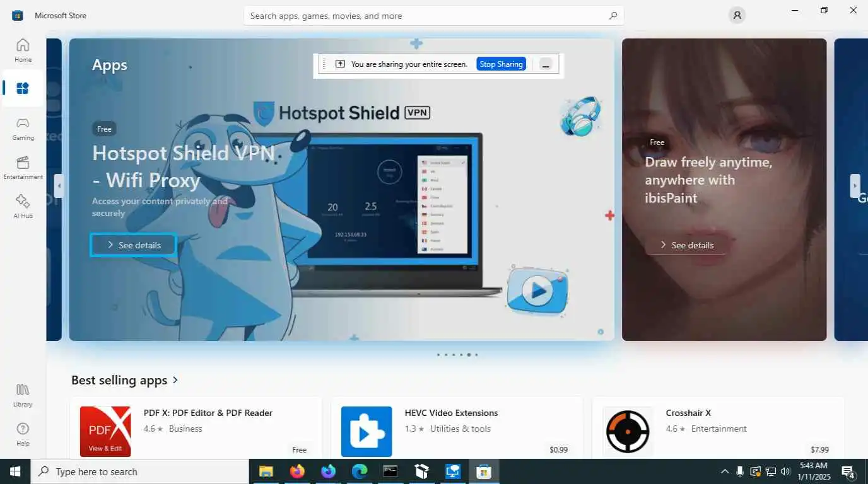
Task: Open the Entertainment section
Action: [x=23, y=168]
